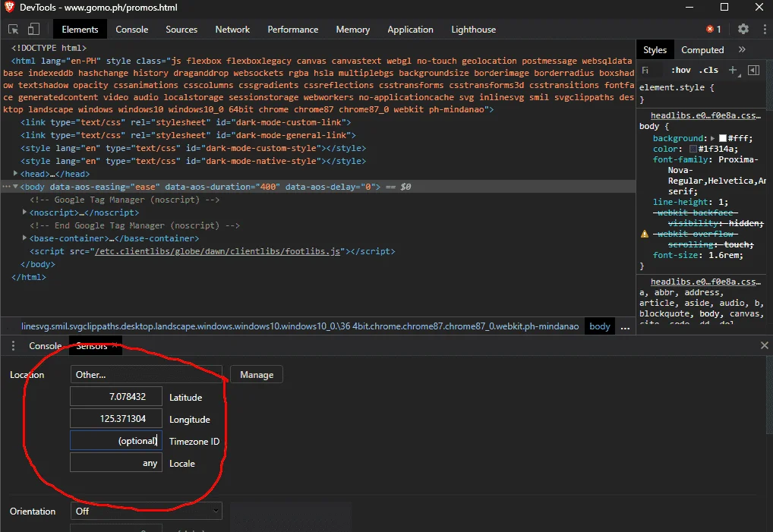
Task: Minimize the DevTools window
Action: click(689, 8)
